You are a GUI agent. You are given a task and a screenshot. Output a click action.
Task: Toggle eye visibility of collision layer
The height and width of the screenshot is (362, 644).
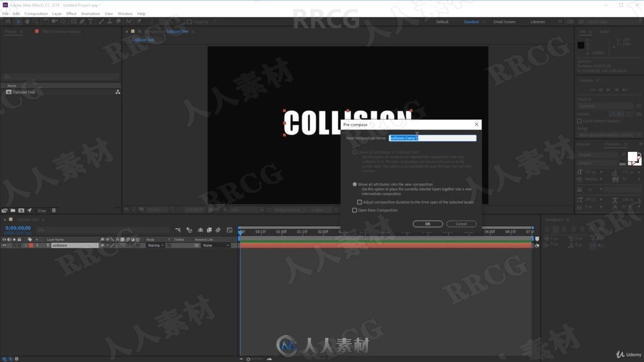4,245
